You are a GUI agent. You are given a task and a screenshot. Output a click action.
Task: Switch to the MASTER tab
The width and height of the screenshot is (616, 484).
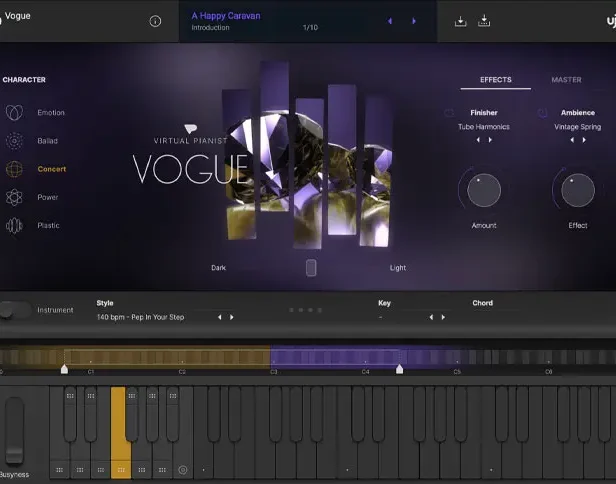(x=566, y=80)
